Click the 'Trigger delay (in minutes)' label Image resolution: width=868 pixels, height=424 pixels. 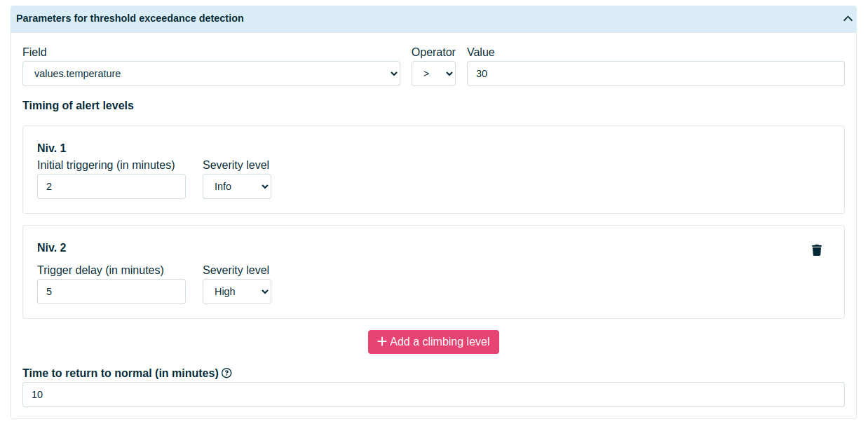click(100, 270)
